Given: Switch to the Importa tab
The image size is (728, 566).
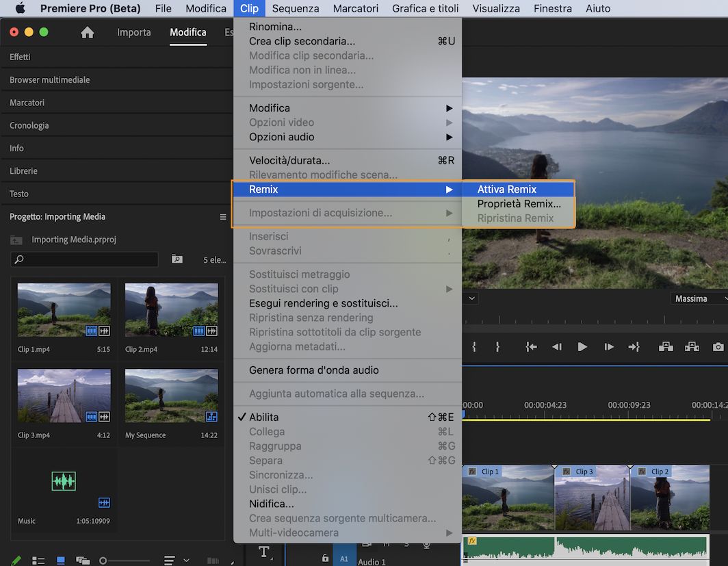Looking at the screenshot, I should 133,31.
